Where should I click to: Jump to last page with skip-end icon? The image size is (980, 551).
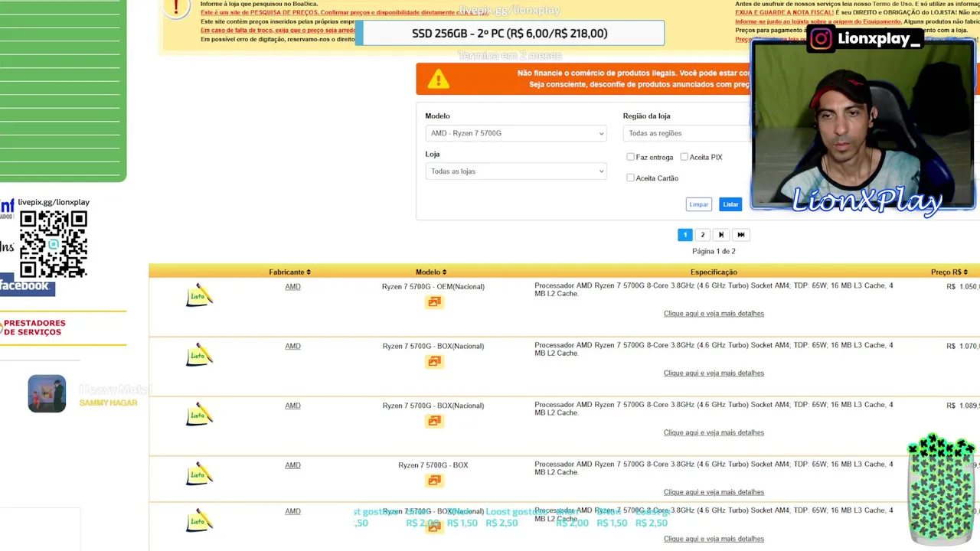pyautogui.click(x=740, y=235)
